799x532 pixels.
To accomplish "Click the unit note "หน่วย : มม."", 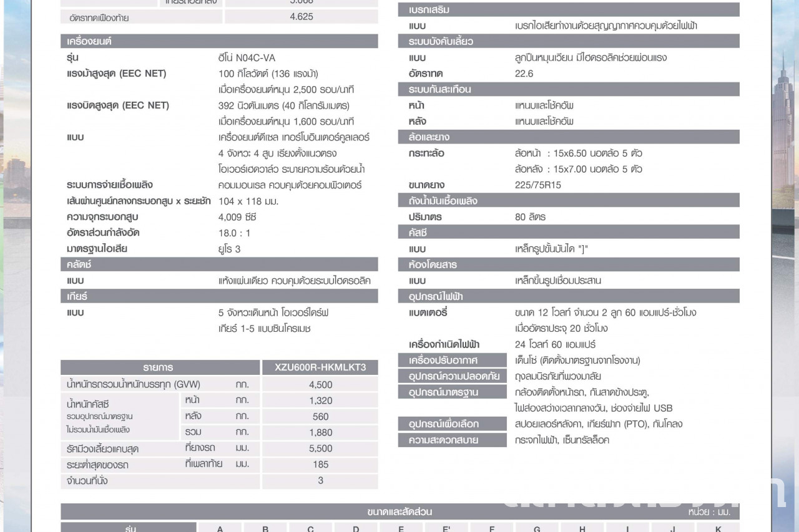I will click(710, 512).
